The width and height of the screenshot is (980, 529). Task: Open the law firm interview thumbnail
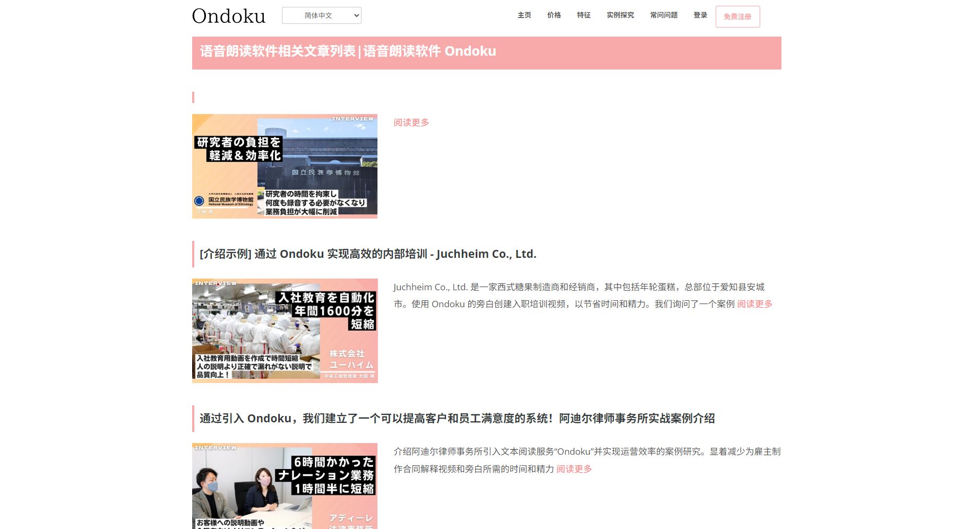tap(285, 485)
